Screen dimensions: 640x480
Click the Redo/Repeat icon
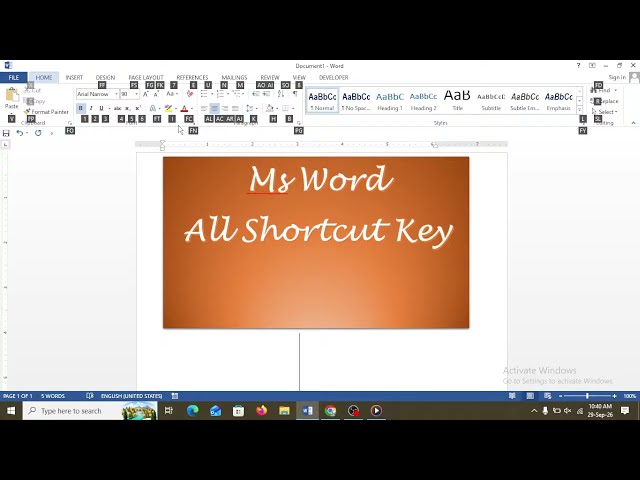pyautogui.click(x=38, y=133)
